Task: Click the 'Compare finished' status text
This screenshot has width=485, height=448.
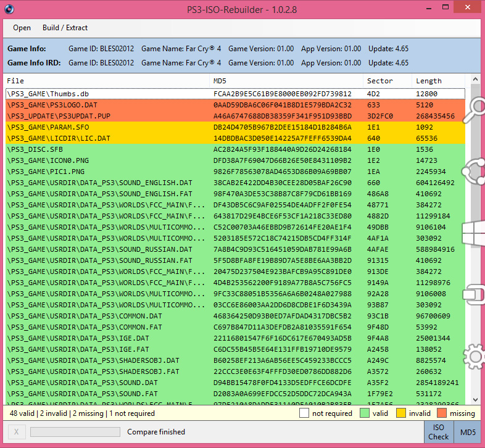Action: [x=156, y=432]
